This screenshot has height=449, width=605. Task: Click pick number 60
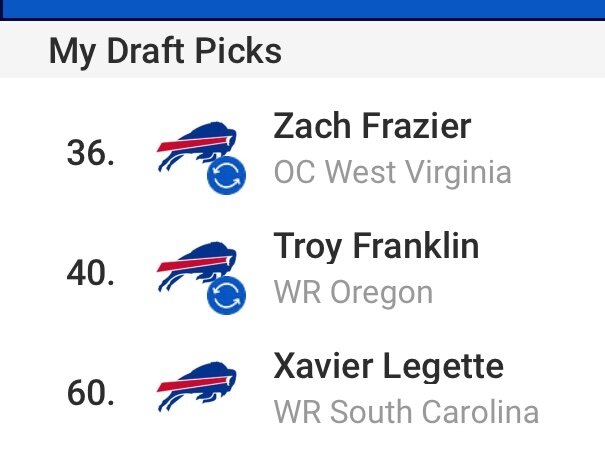coord(91,393)
